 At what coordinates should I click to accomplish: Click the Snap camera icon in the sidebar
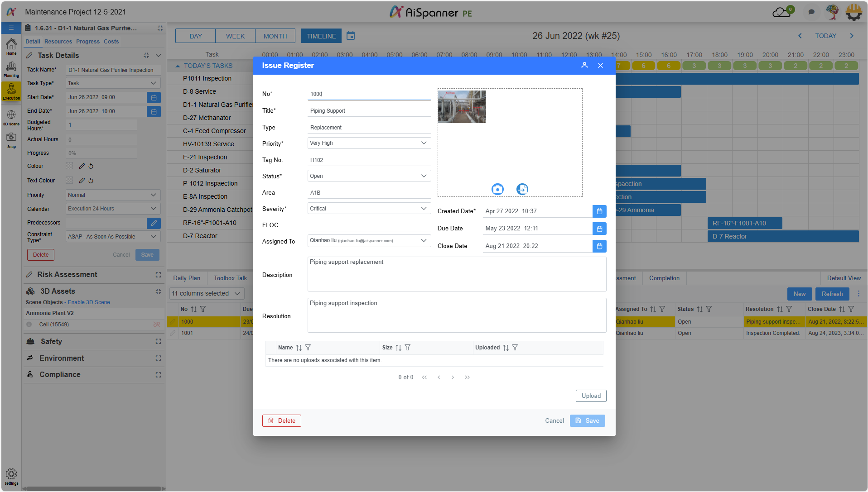pyautogui.click(x=11, y=140)
